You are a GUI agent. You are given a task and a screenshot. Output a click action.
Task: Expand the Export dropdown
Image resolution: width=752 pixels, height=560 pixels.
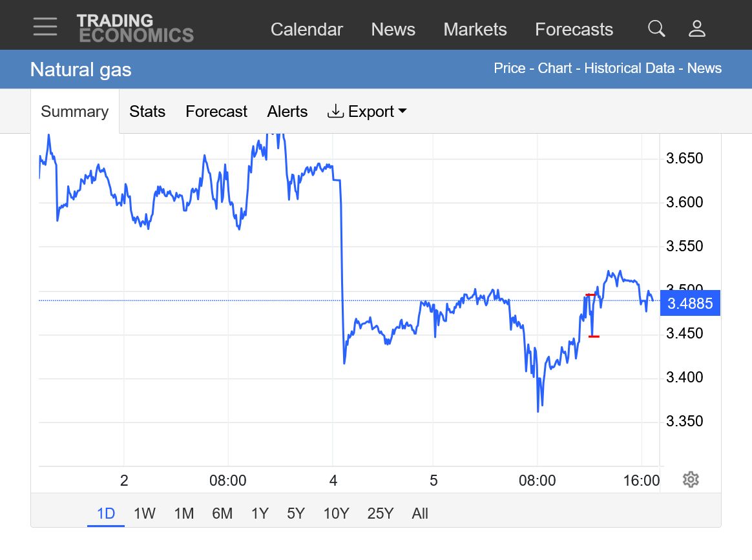coord(368,112)
